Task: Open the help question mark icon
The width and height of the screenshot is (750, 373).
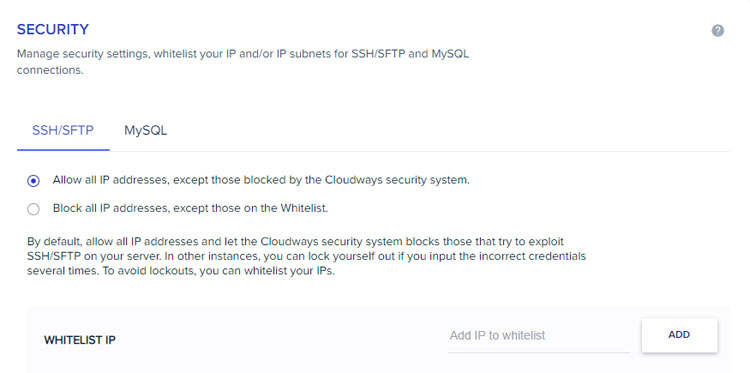Action: click(717, 31)
